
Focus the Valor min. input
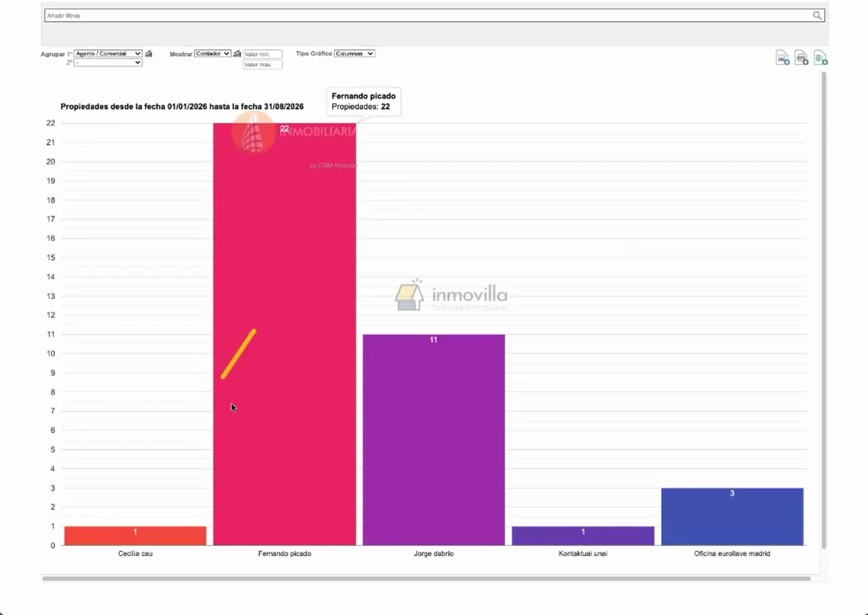[262, 54]
